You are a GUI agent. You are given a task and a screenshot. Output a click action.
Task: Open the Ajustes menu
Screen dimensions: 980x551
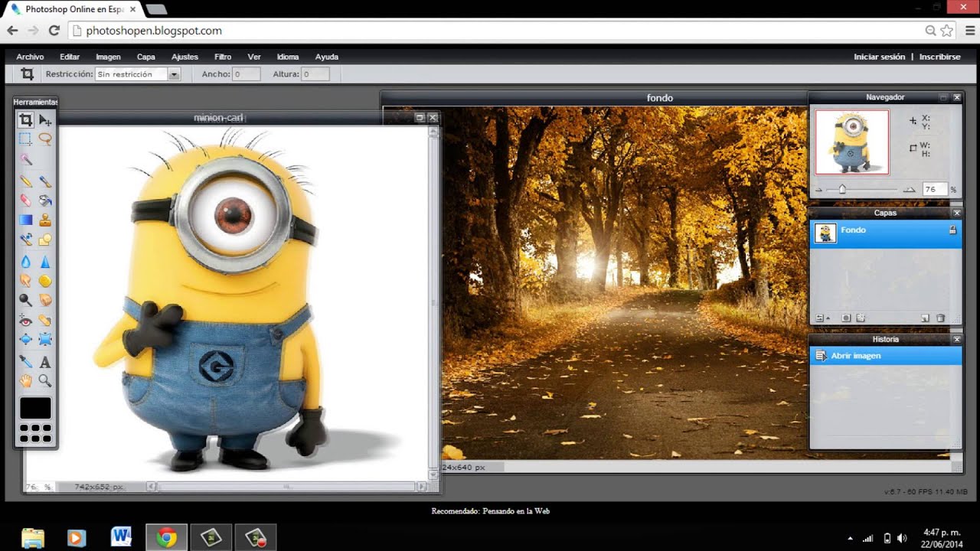185,57
